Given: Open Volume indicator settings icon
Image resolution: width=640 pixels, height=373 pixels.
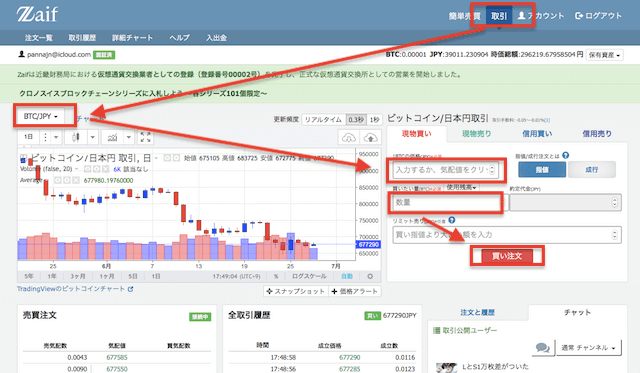Looking at the screenshot, I should pyautogui.click(x=97, y=169).
